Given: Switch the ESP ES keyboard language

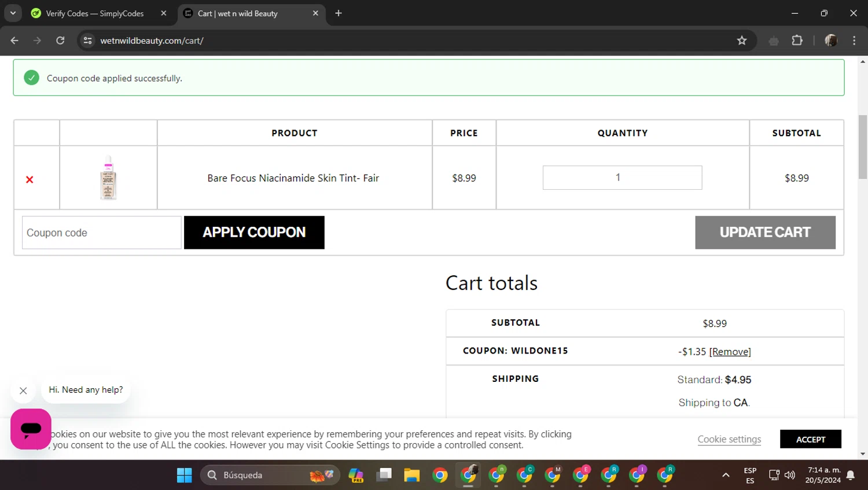Looking at the screenshot, I should (750, 476).
